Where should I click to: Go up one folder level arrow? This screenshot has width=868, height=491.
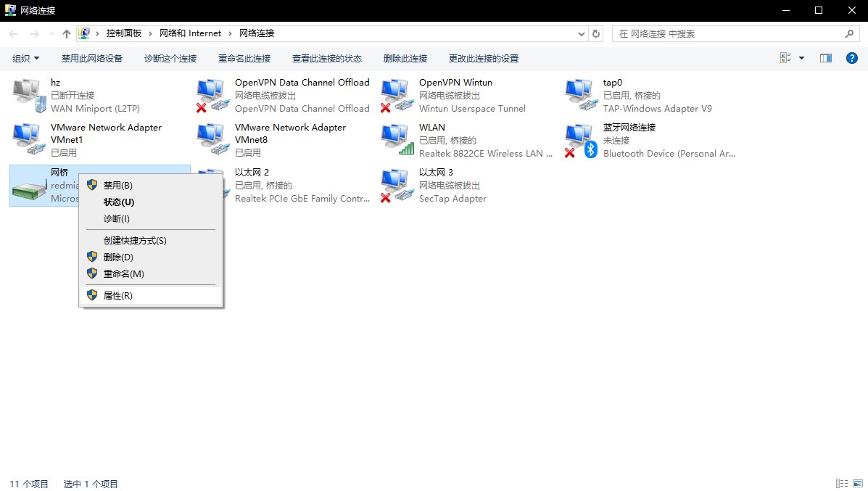pos(67,33)
